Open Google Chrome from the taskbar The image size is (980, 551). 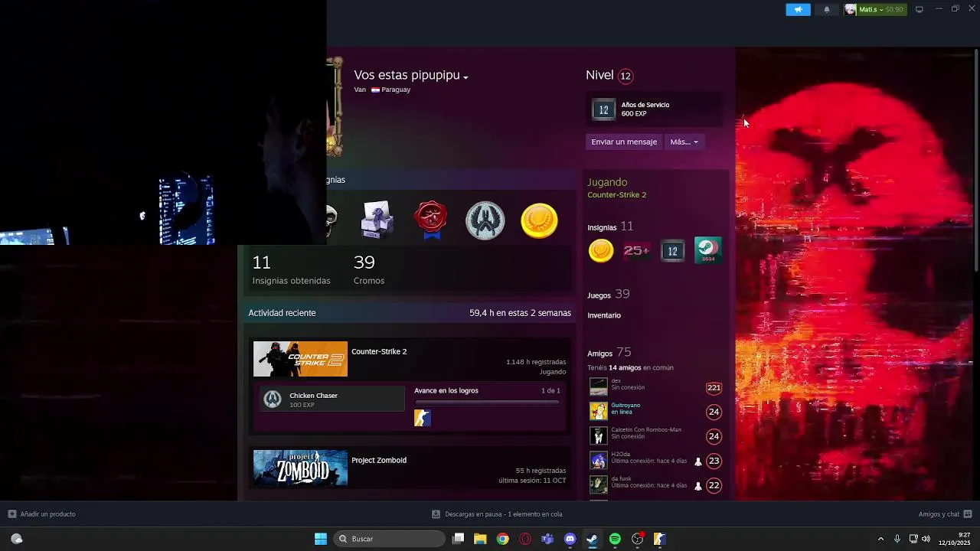click(x=502, y=539)
